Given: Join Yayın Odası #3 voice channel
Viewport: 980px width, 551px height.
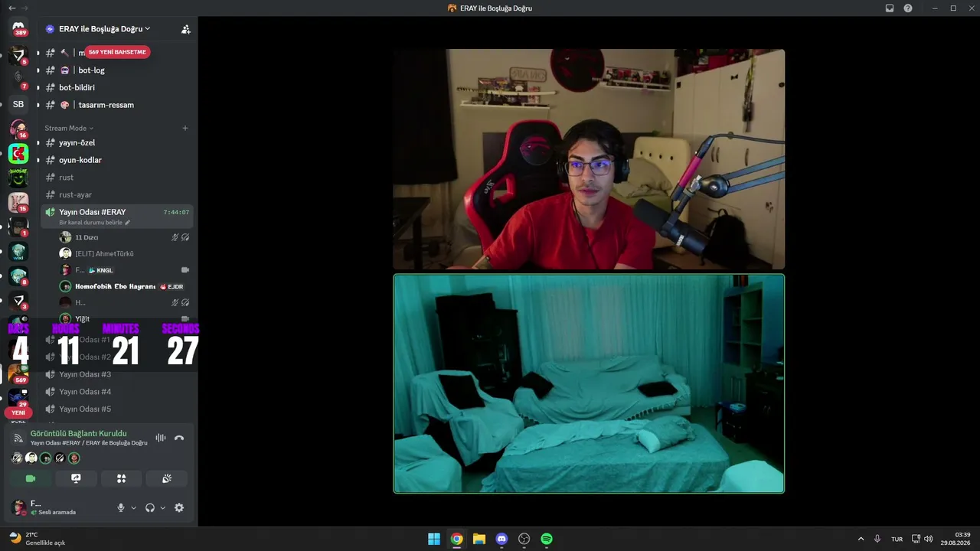Looking at the screenshot, I should click(x=116, y=374).
